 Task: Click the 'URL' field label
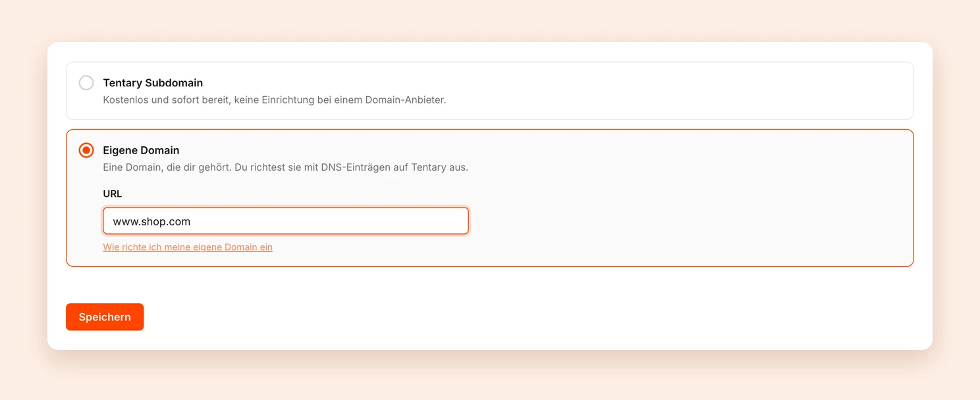click(113, 194)
